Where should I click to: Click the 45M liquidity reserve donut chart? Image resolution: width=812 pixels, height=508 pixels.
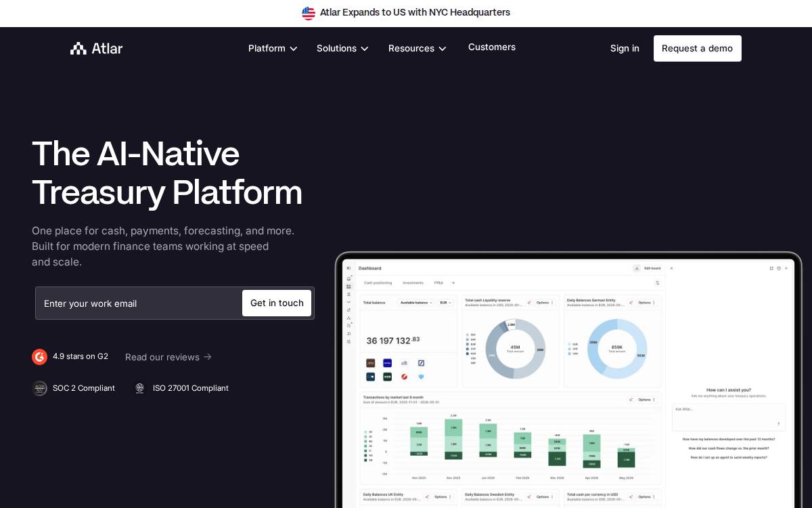coord(516,348)
